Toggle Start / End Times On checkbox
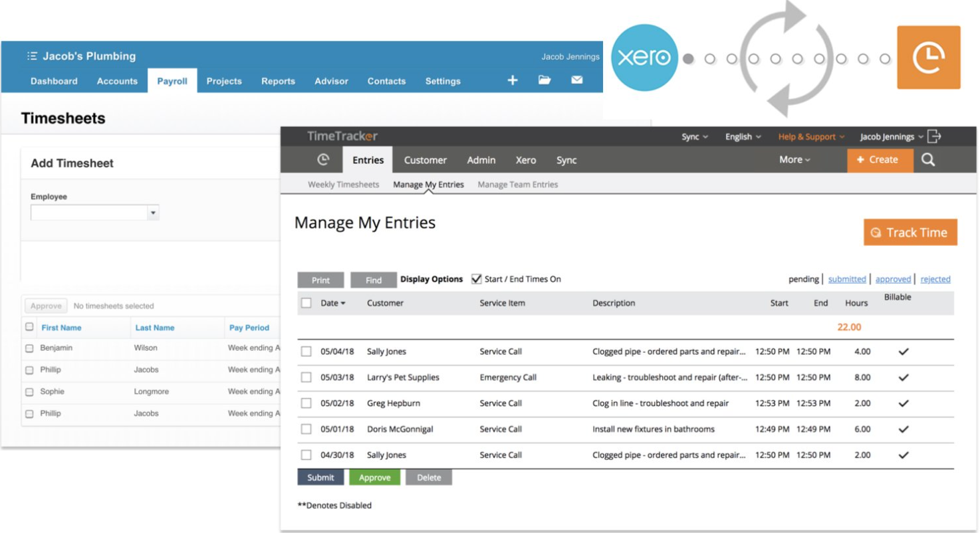980x533 pixels. click(476, 279)
